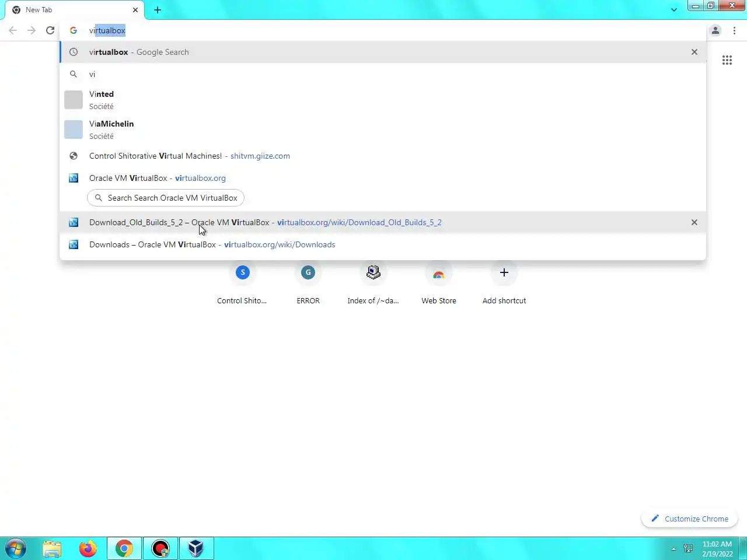Viewport: 747px width, 560px height.
Task: Click the network tray icon
Action: [688, 549]
